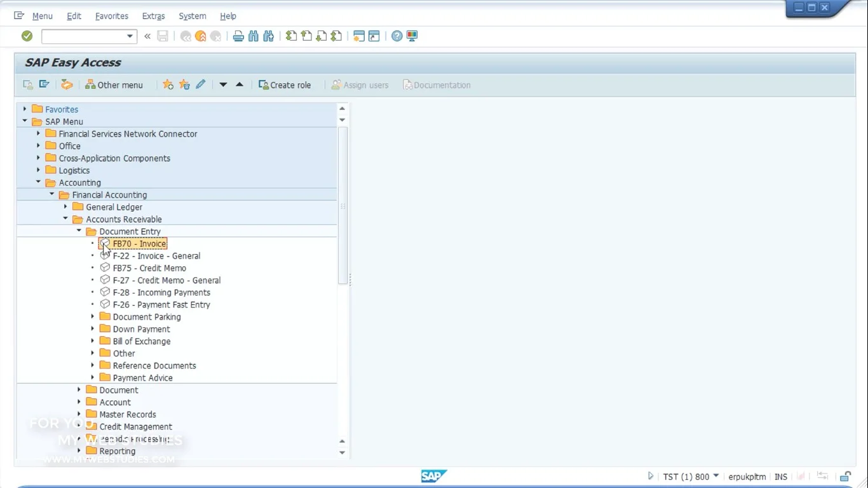Click the Next Page icon
Screen dimensions: 868x488
(322, 36)
